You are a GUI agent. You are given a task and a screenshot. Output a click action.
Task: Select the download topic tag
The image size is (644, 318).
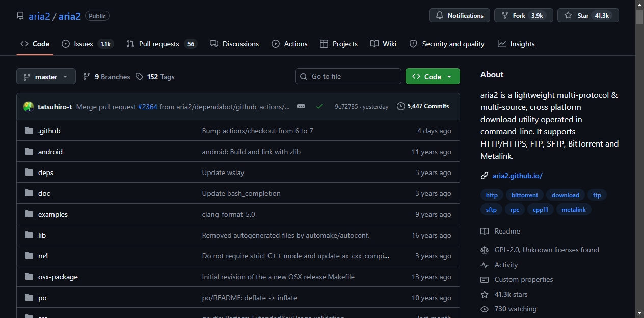(x=566, y=195)
